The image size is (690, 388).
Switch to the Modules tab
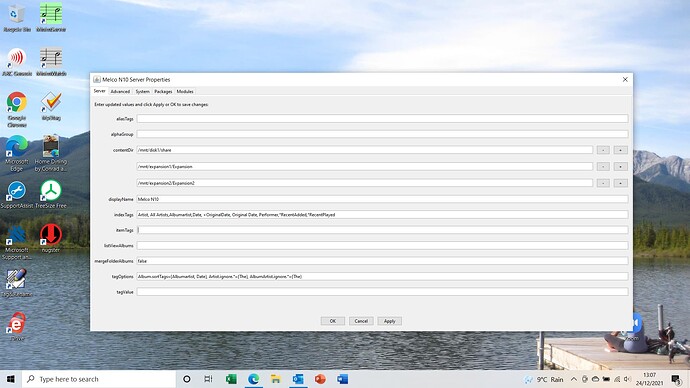coord(185,92)
